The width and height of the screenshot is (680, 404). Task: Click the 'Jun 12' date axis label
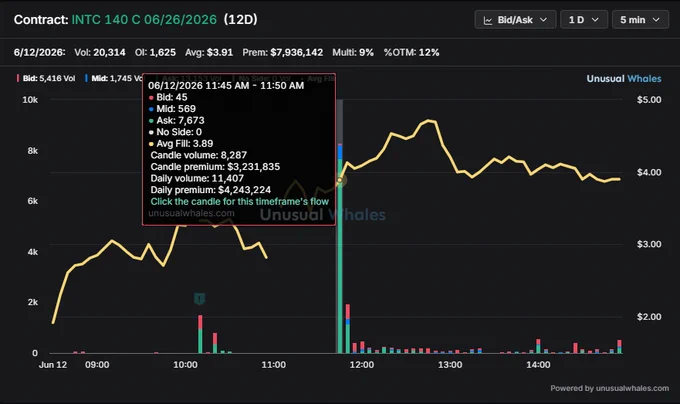click(53, 365)
